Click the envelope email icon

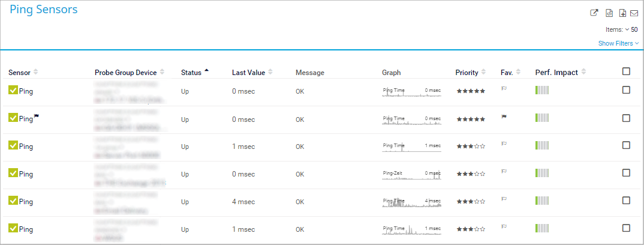click(634, 13)
